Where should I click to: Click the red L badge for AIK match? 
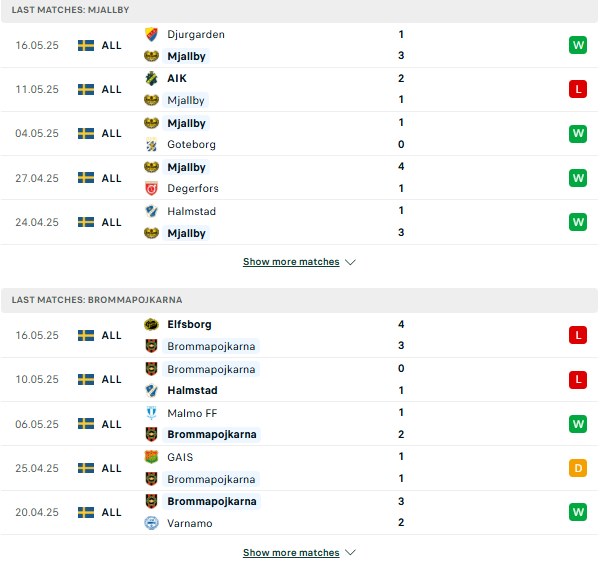pos(577,89)
